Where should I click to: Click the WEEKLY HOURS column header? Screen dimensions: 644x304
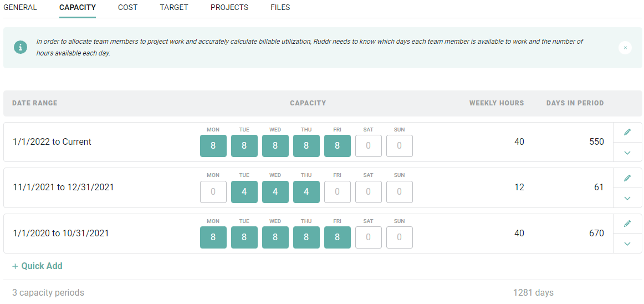click(497, 103)
